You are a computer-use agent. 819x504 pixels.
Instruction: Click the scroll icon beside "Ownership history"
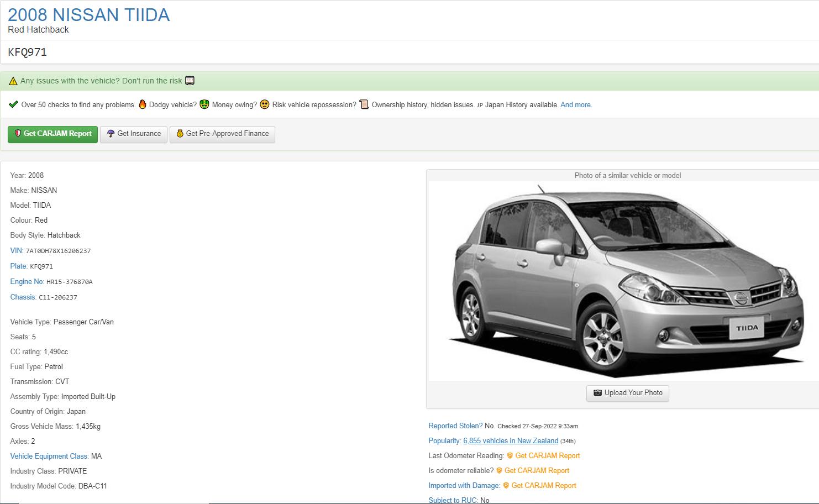click(x=364, y=104)
